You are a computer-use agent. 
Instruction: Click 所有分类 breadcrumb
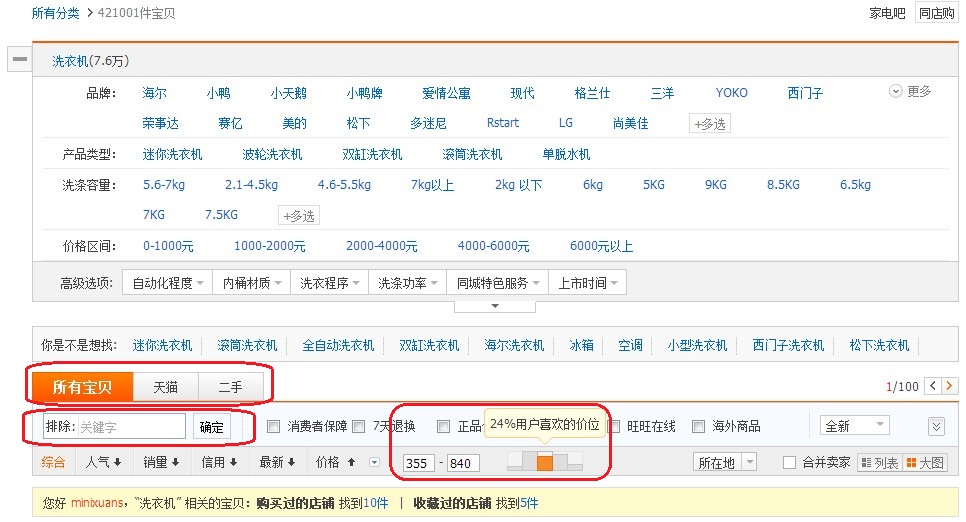[x=55, y=13]
